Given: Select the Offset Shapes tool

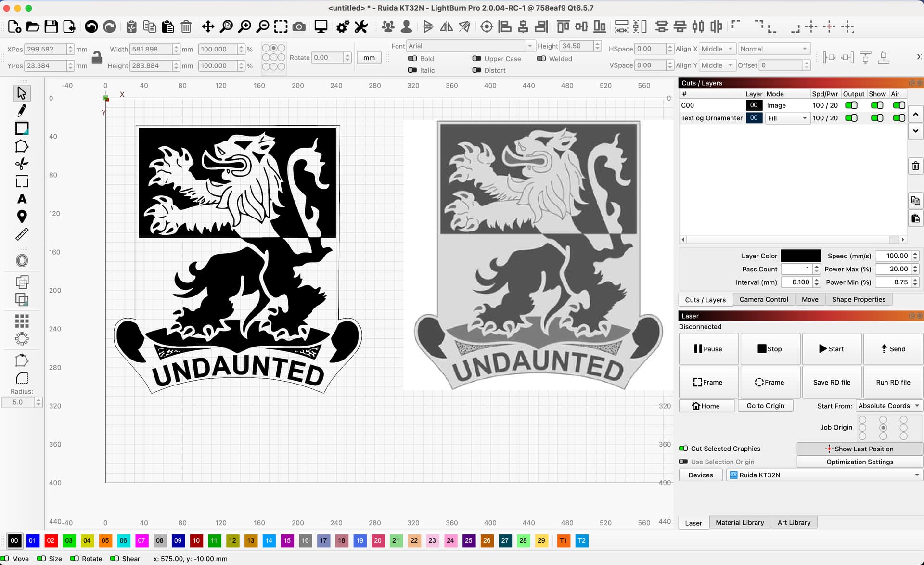Looking at the screenshot, I should pos(22,260).
